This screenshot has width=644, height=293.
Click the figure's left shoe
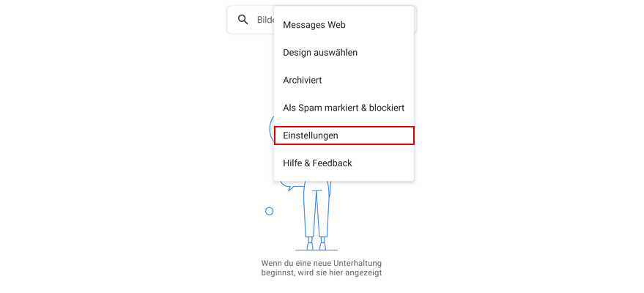(x=311, y=245)
